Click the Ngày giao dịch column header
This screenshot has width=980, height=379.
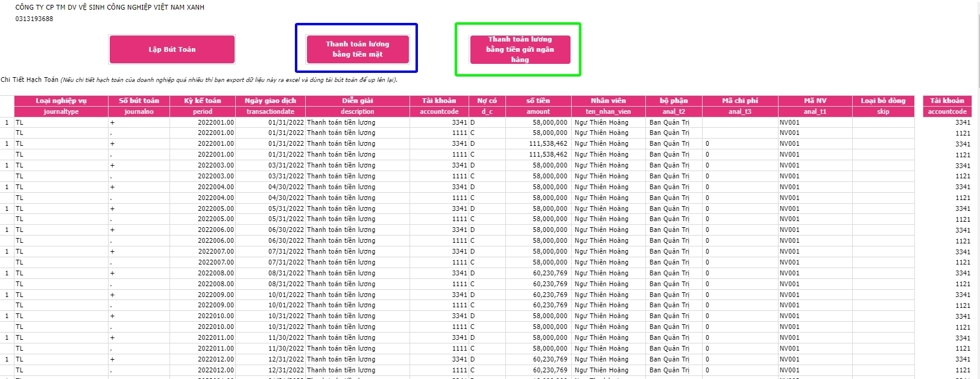click(x=270, y=101)
